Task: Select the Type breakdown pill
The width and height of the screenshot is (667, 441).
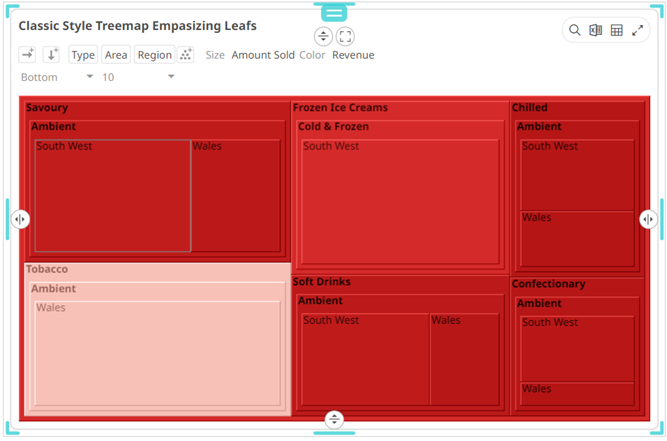Action: [83, 55]
